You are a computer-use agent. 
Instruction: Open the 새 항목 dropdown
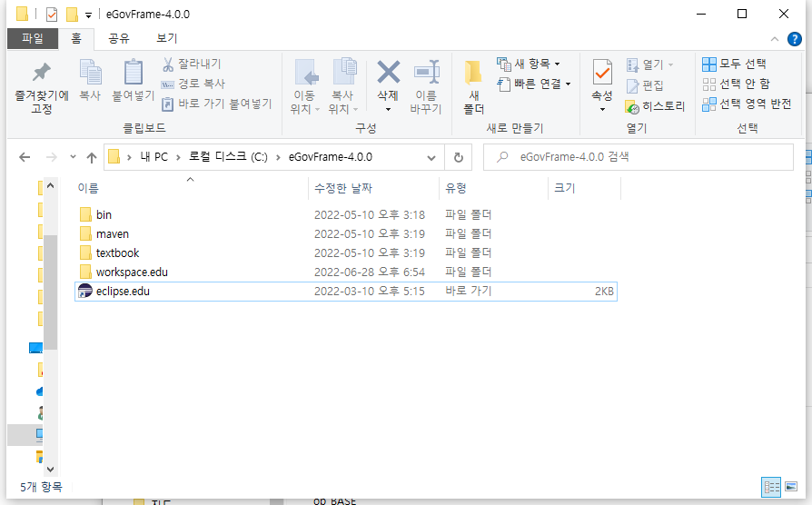(529, 64)
